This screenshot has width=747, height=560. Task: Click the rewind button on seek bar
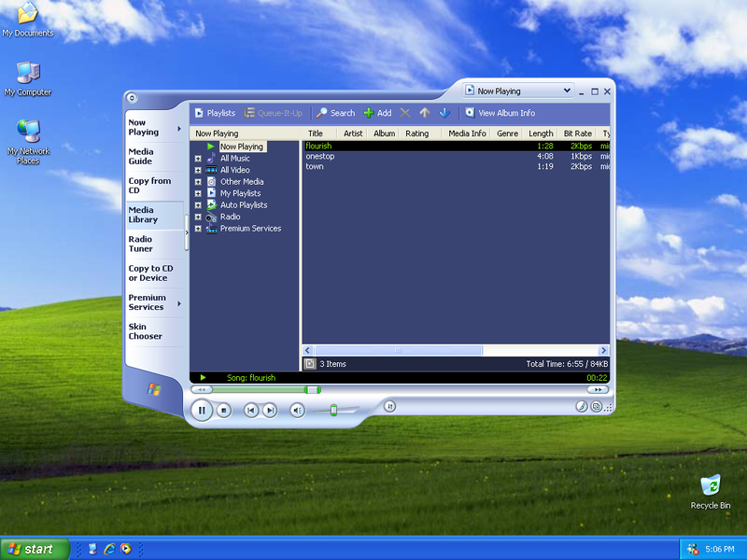[x=202, y=389]
